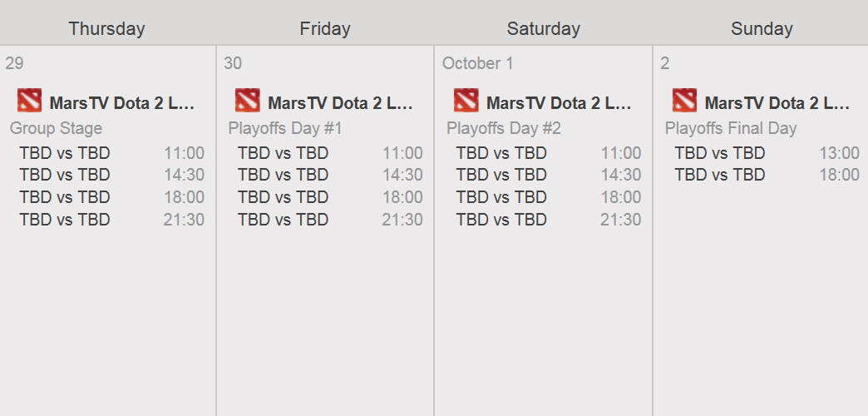
Task: Select Saturday's 11:00 TBD vs TBD match
Action: [x=549, y=153]
